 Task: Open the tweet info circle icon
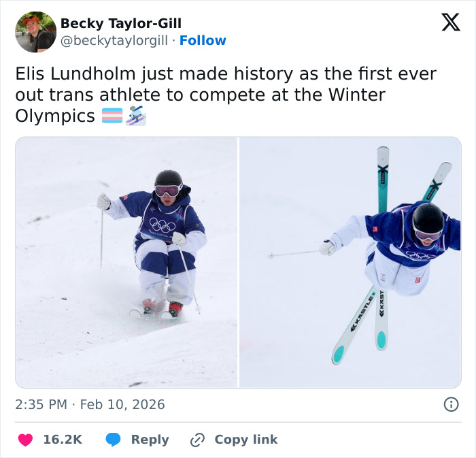click(450, 404)
